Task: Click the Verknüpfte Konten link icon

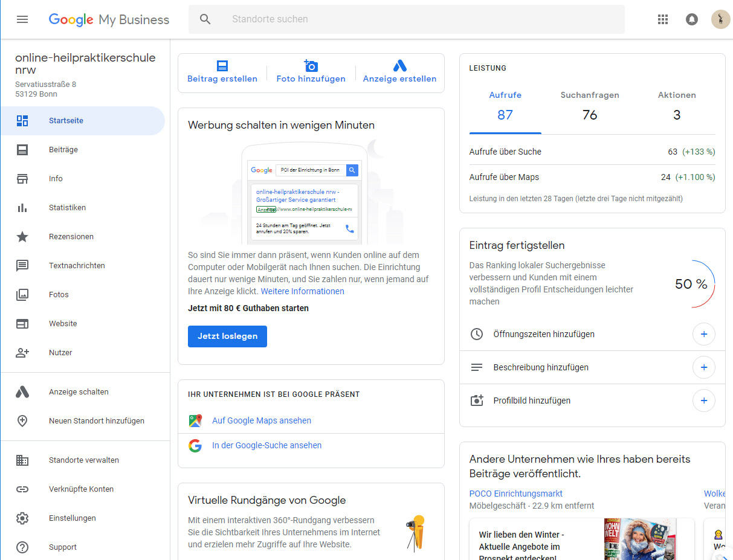Action: (22, 489)
